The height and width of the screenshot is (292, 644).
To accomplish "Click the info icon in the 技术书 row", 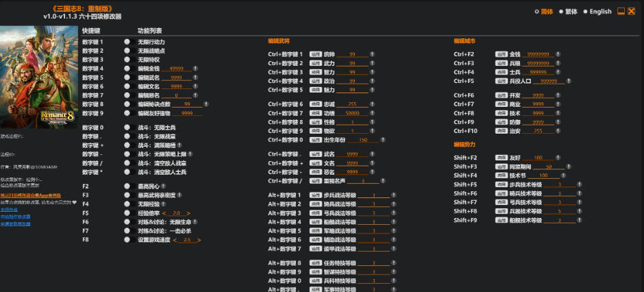I will point(563,175).
